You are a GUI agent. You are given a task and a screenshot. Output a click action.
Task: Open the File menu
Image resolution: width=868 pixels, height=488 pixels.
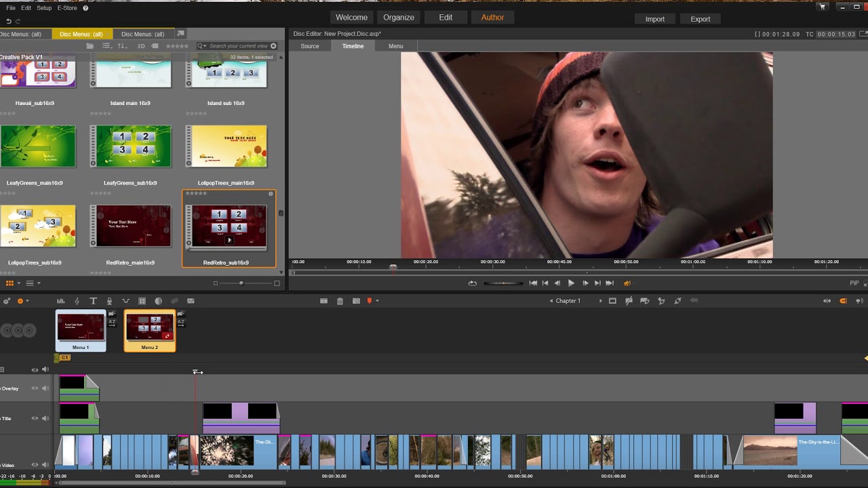tap(11, 8)
